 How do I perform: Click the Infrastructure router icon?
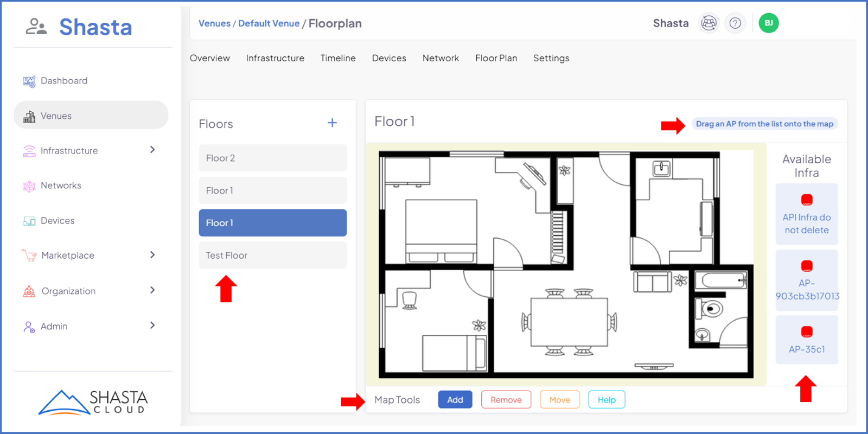(29, 151)
